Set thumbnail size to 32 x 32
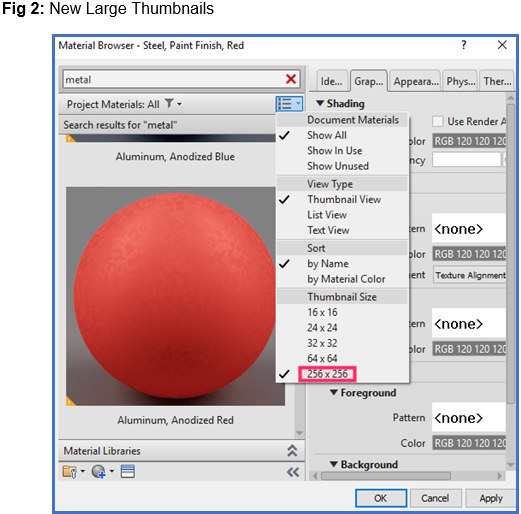This screenshot has height=514, width=521. pos(342,343)
